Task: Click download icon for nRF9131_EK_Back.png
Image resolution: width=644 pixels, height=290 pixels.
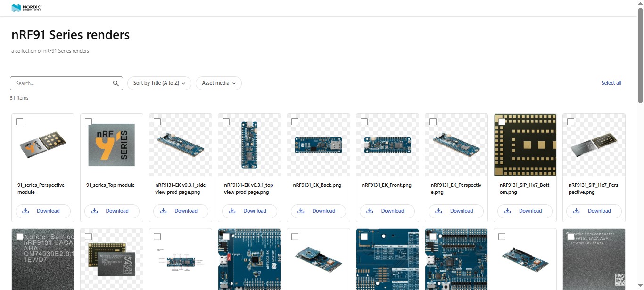Action: coord(301,211)
